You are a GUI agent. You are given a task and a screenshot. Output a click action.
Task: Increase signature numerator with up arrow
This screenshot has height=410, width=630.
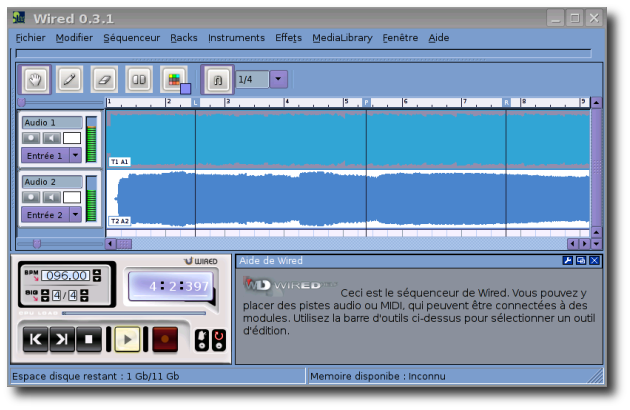tap(45, 292)
